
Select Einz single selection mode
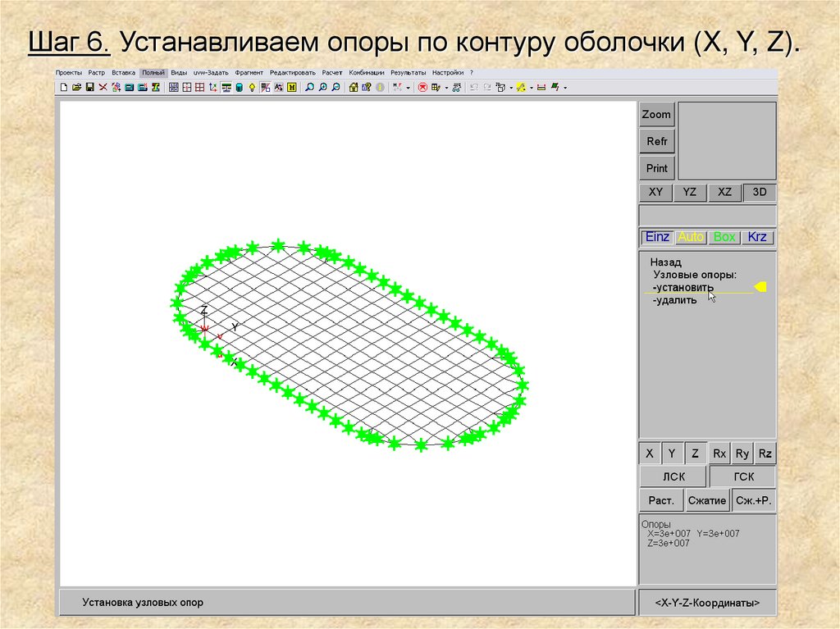(x=657, y=237)
